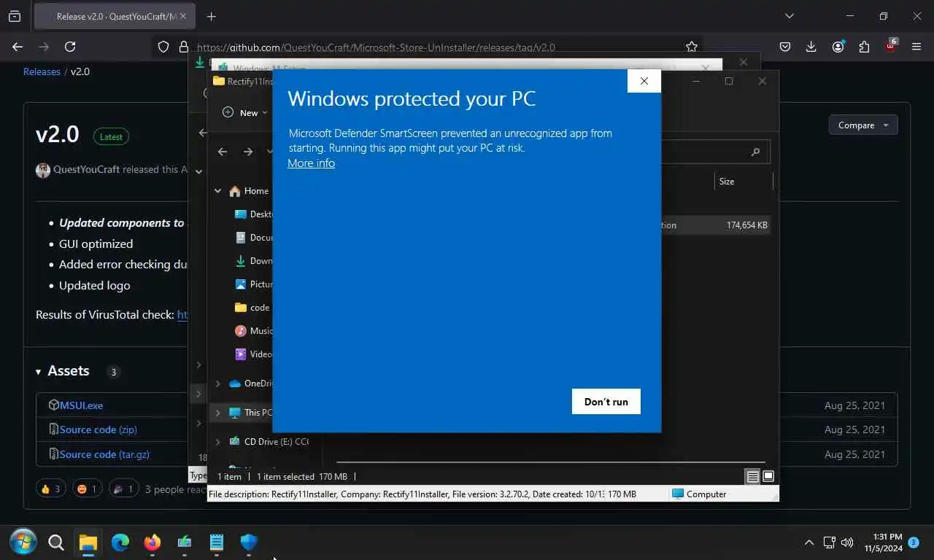Open Windows Security shield taskbar icon

[x=249, y=542]
